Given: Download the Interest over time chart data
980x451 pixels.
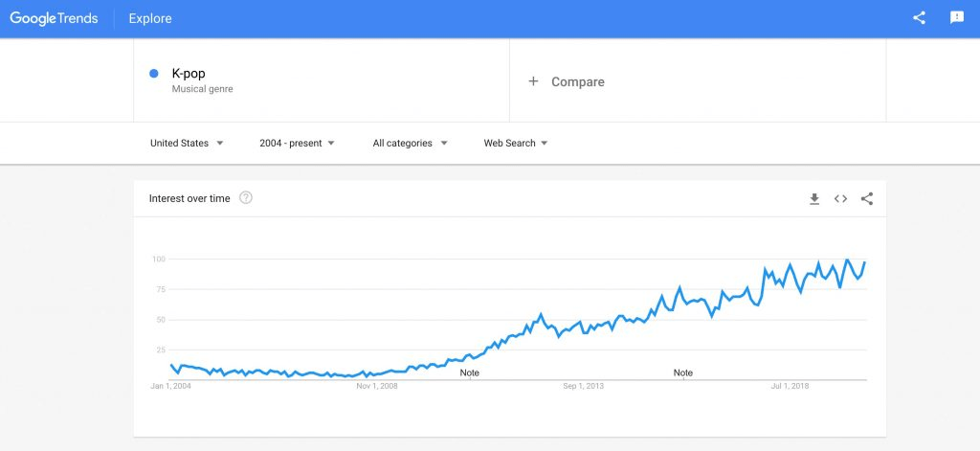Looking at the screenshot, I should pos(814,199).
